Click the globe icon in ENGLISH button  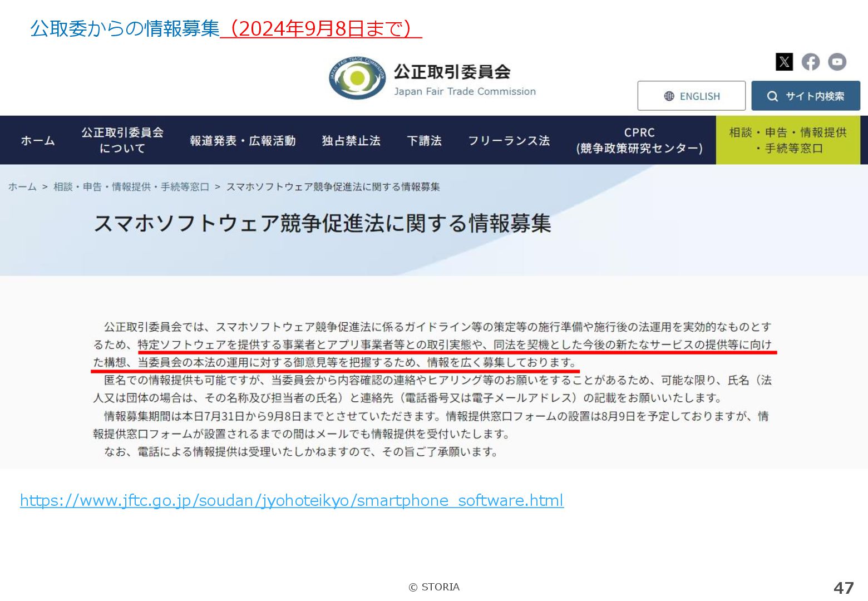coord(669,96)
